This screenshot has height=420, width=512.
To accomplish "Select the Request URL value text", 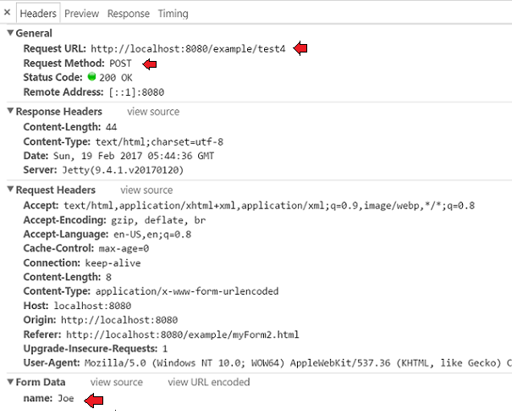I will [189, 48].
